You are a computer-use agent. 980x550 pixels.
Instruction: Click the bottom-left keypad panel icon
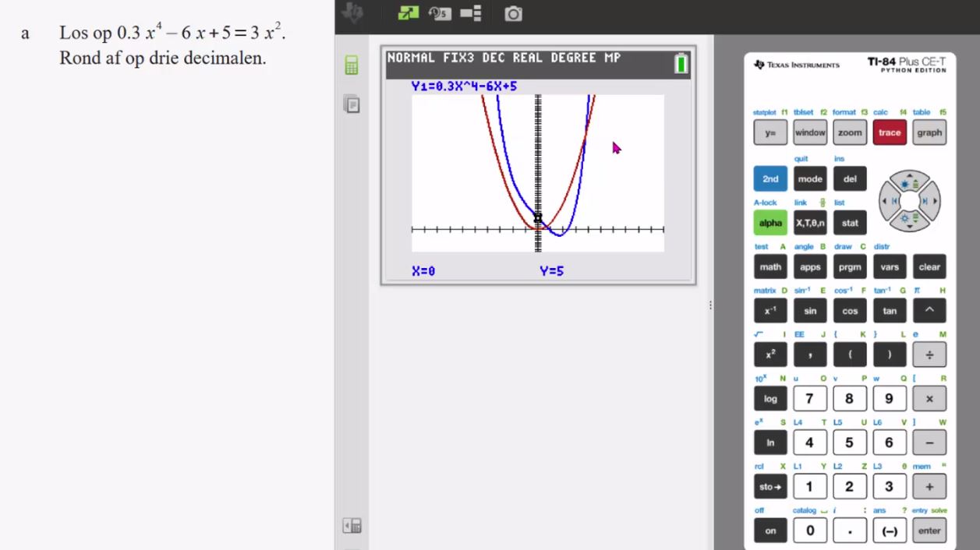pos(352,526)
